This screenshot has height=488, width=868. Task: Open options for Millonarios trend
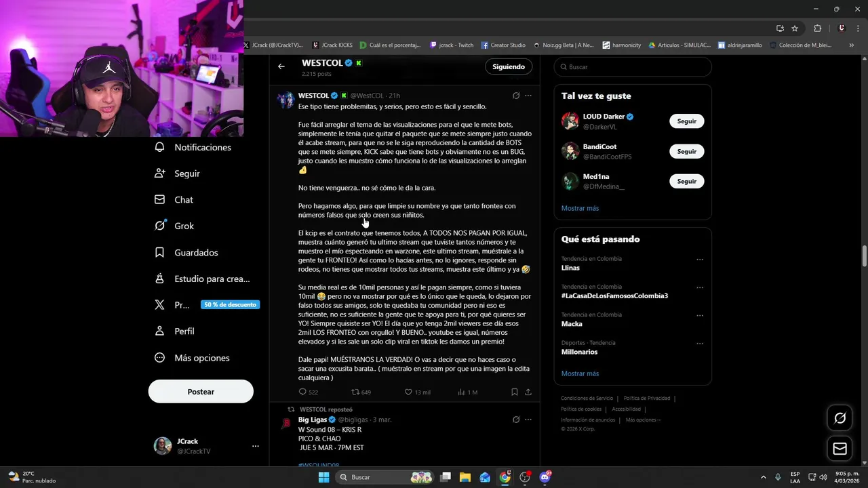[x=700, y=344]
